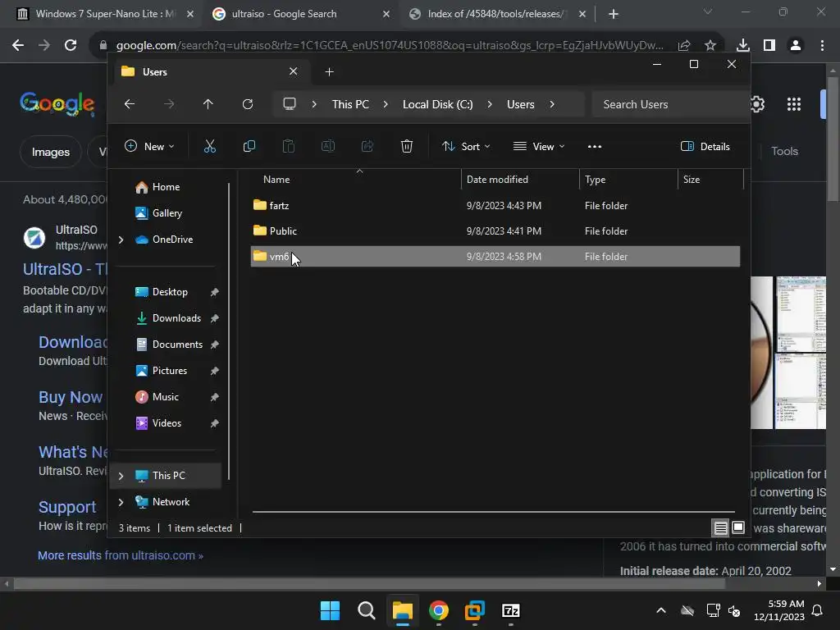Click File Explorer icon in taskbar
Screen dimensions: 840x630
[402, 610]
